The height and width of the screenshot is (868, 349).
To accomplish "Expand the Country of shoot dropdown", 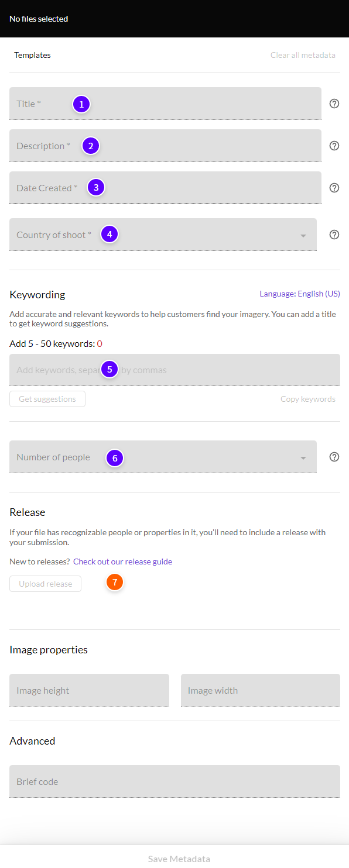I will tap(163, 235).
